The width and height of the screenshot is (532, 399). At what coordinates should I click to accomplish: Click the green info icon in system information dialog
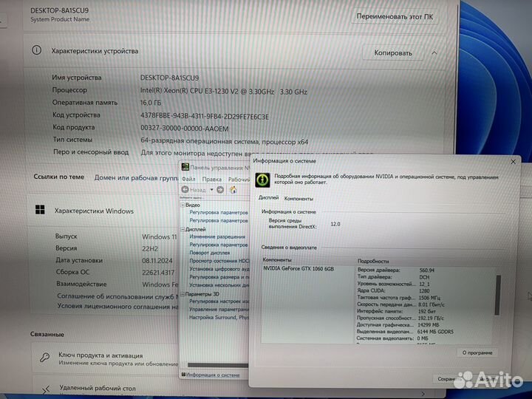tap(262, 180)
